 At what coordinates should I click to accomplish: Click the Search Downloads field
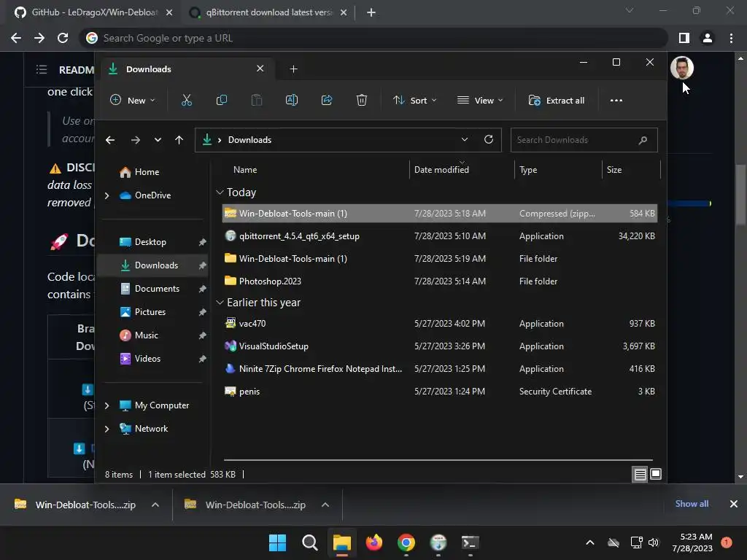[584, 140]
